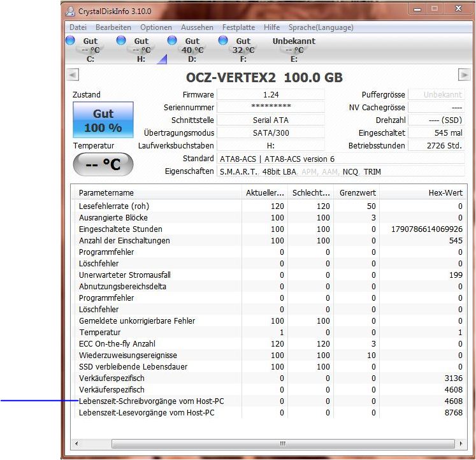
Task: Select the Unbekannt drive E:
Action: click(x=294, y=50)
